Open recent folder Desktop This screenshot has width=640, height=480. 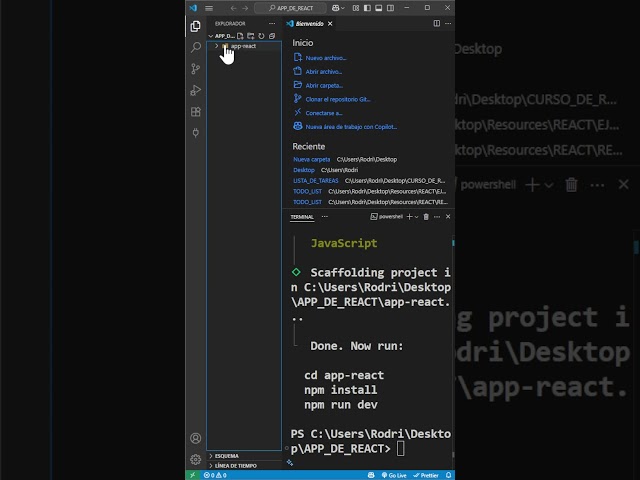point(304,170)
